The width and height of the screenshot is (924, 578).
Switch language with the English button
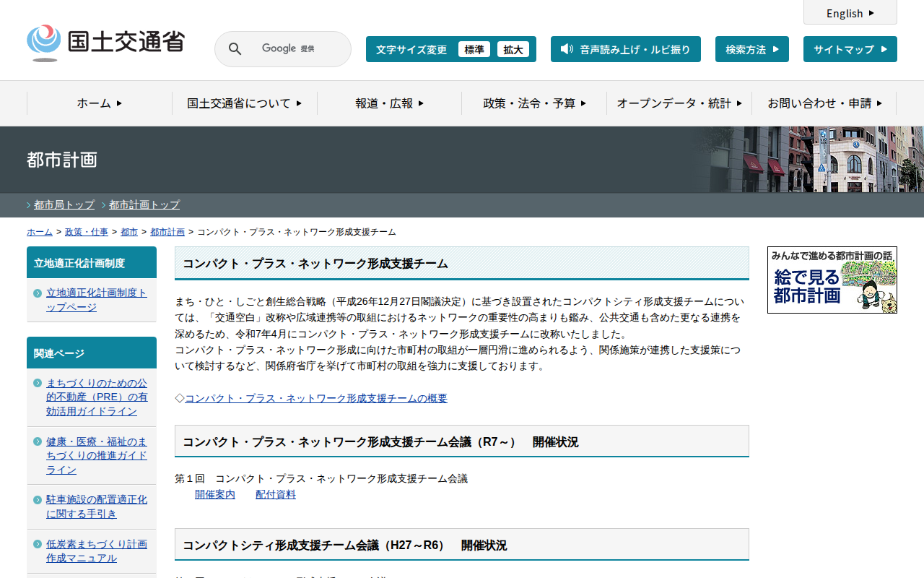850,13
